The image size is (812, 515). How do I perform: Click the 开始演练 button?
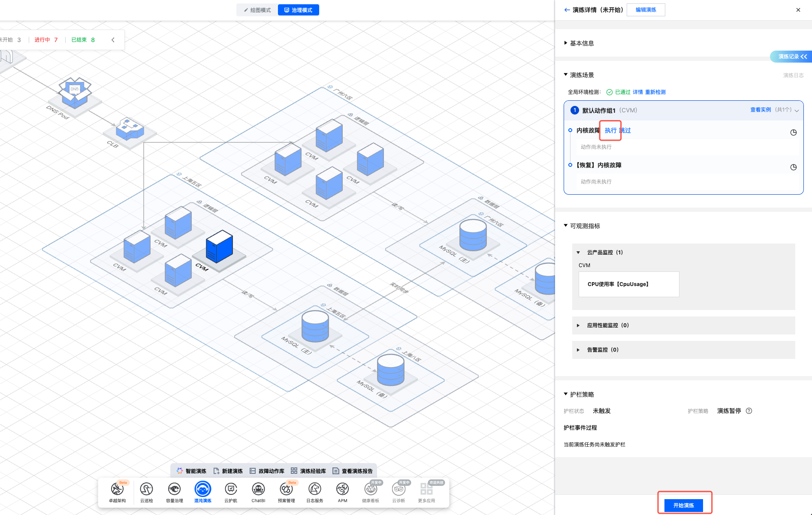point(683,505)
